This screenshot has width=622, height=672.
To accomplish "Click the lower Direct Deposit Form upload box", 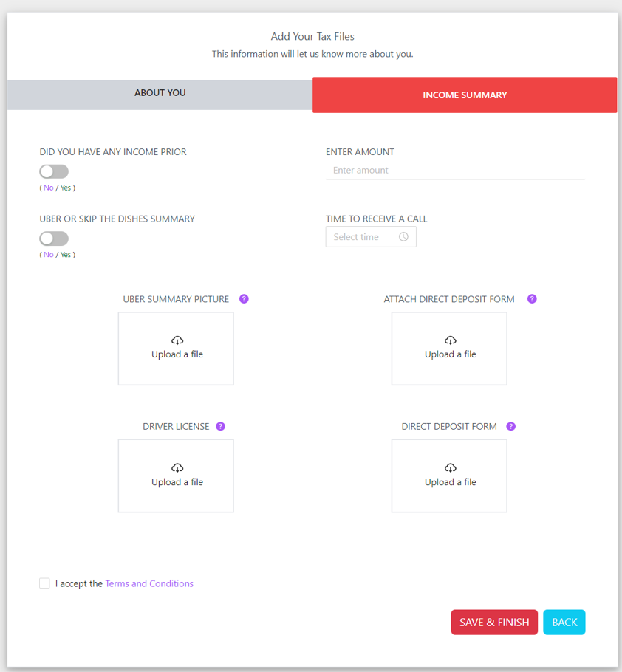I will click(449, 476).
